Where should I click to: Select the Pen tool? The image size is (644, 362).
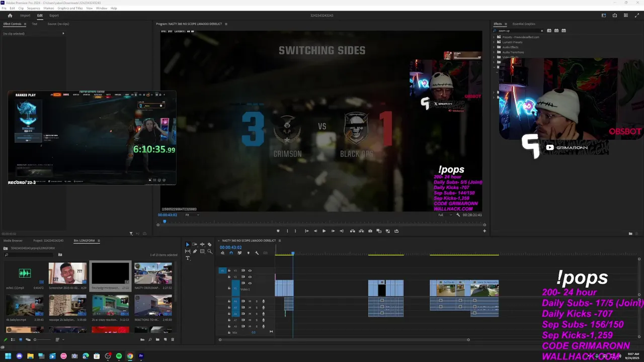click(x=195, y=251)
